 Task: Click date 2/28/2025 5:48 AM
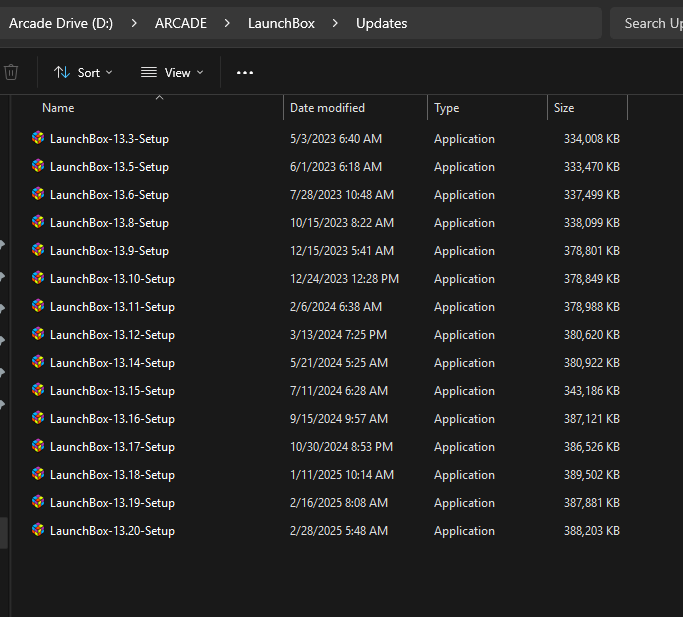pyautogui.click(x=339, y=531)
